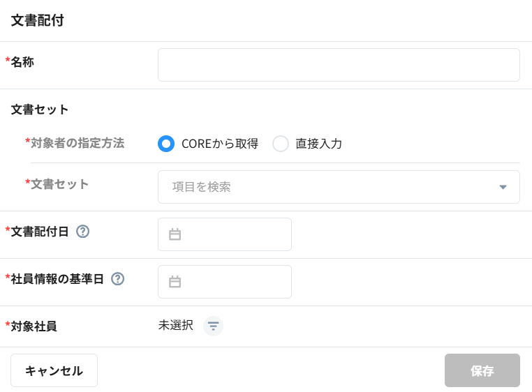Focus the 名称 text input field

(339, 65)
